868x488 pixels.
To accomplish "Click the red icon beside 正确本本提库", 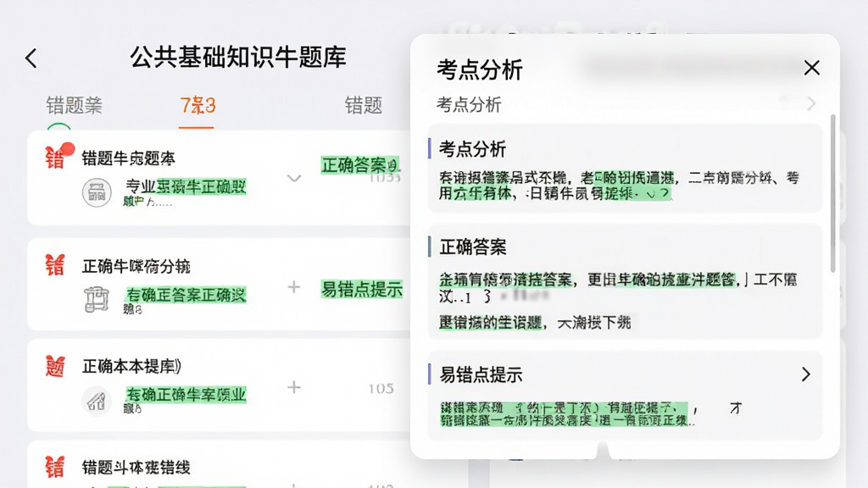I will (x=55, y=366).
